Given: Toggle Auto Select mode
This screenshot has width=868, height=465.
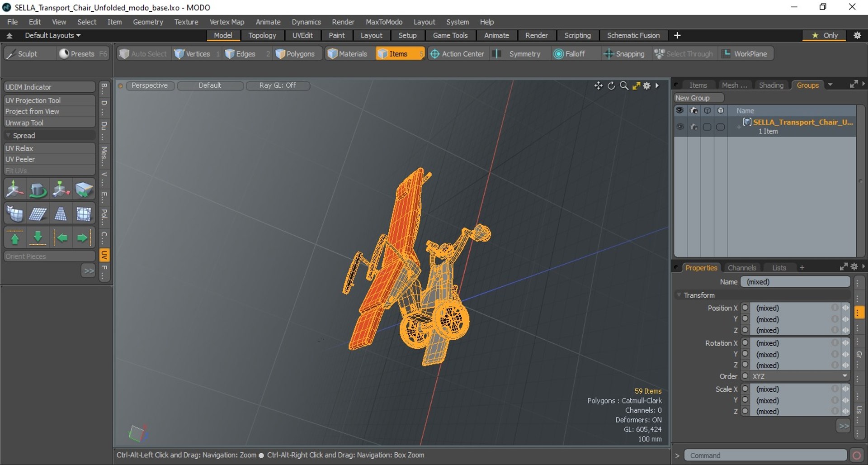Looking at the screenshot, I should click(x=143, y=54).
